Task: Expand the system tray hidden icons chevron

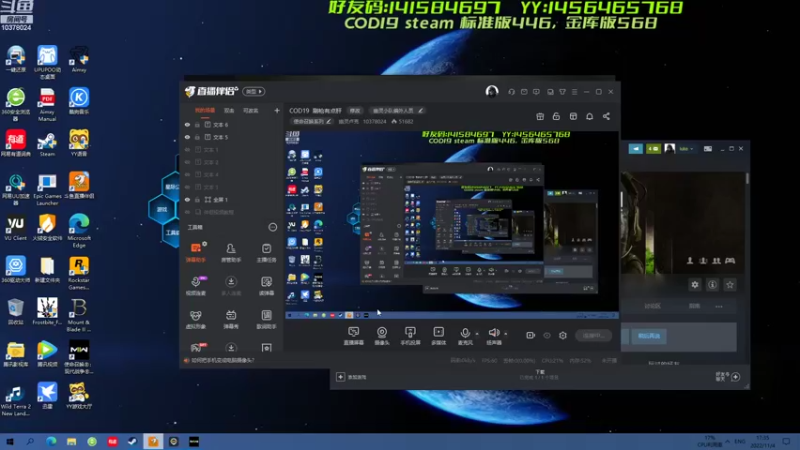Action: (728, 441)
